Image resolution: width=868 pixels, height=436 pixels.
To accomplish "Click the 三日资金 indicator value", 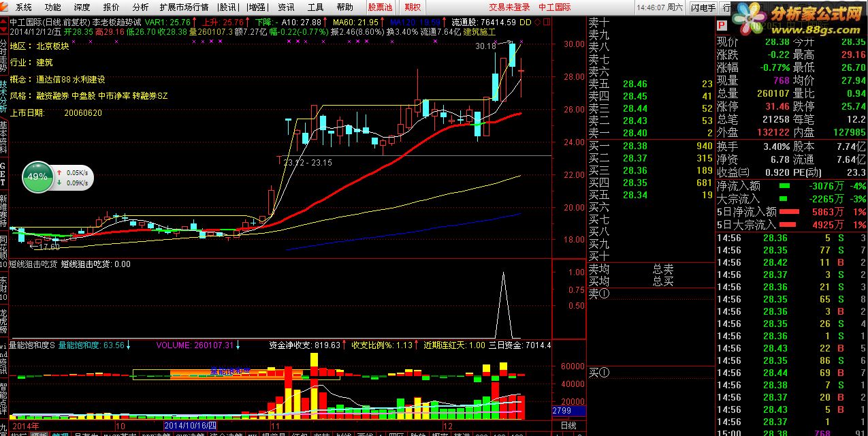I will pyautogui.click(x=520, y=345).
